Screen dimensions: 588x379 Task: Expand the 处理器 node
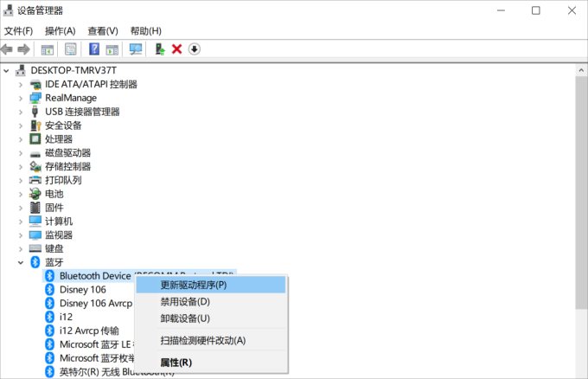click(21, 139)
